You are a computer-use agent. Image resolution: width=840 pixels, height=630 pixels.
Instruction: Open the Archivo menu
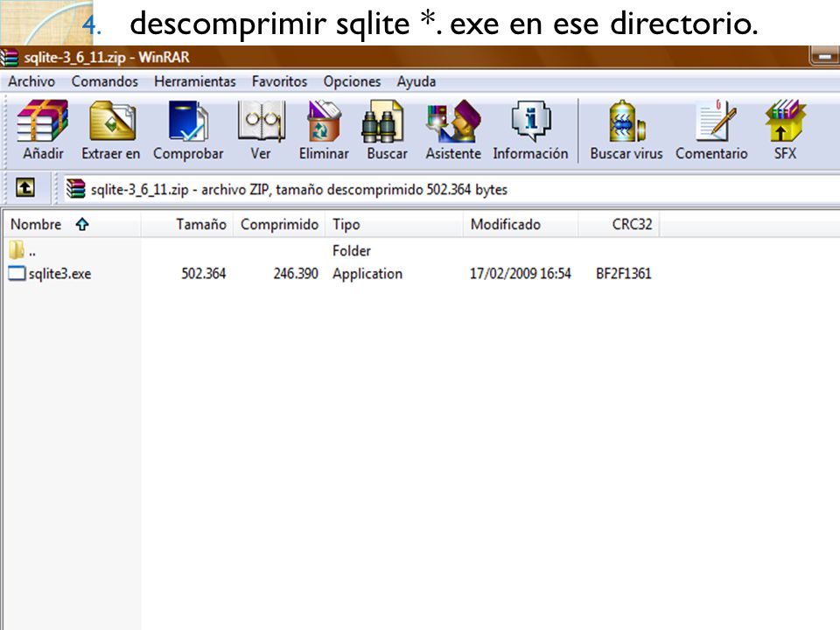31,81
